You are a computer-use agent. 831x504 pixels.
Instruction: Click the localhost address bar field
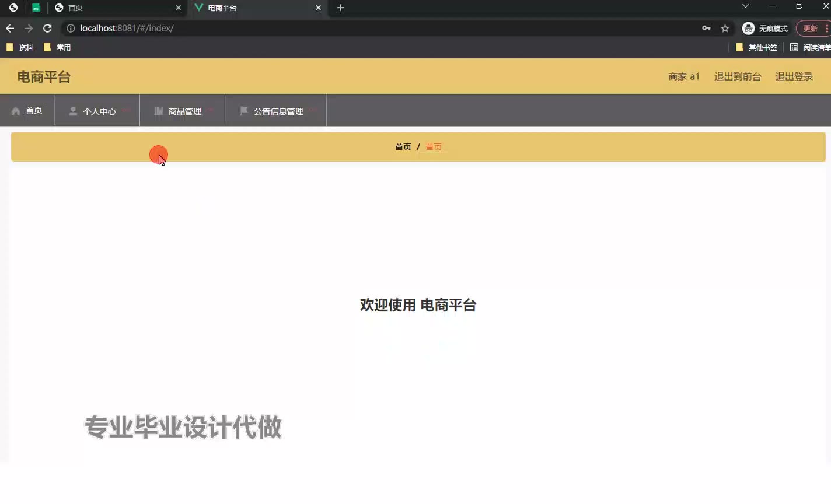385,28
